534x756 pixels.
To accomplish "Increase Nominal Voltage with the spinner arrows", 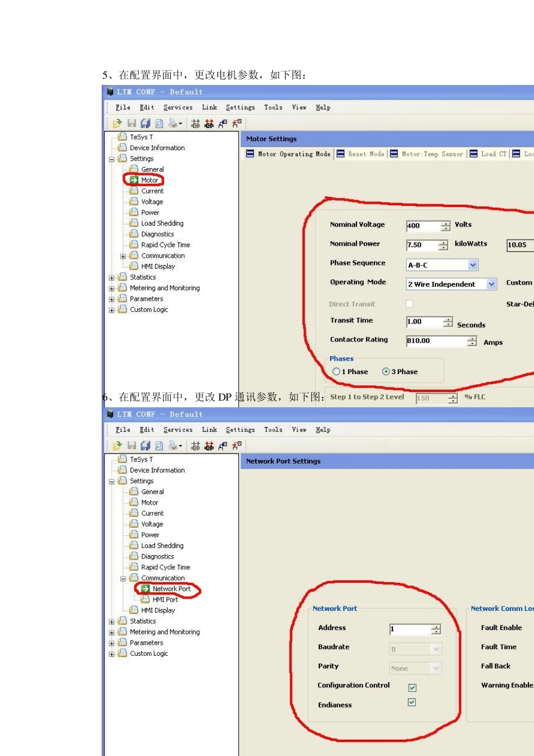I will (446, 223).
